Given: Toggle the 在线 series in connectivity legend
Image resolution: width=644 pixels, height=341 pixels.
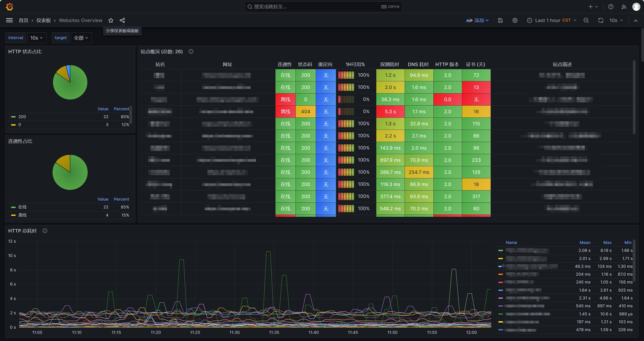Looking at the screenshot, I should (x=22, y=207).
